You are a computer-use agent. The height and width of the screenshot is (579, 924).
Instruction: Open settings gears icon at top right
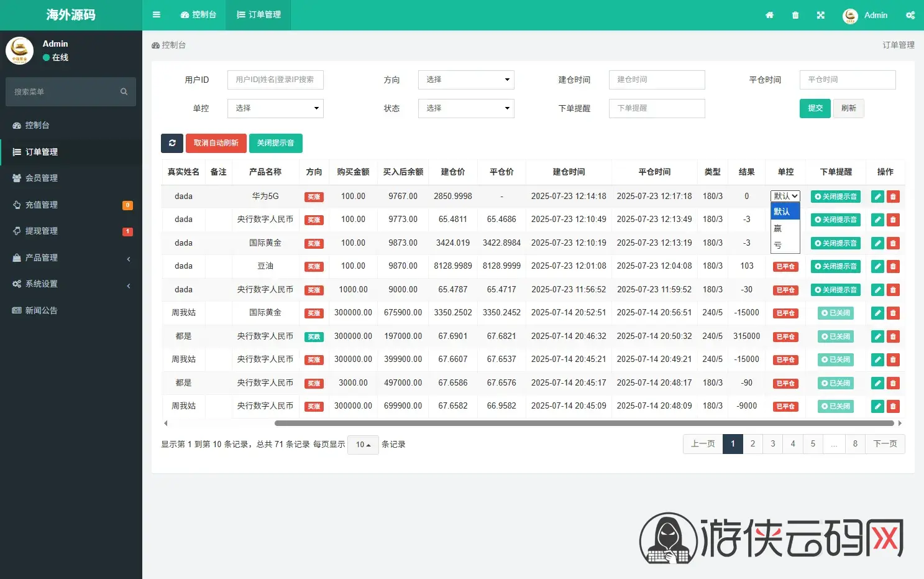pos(910,15)
